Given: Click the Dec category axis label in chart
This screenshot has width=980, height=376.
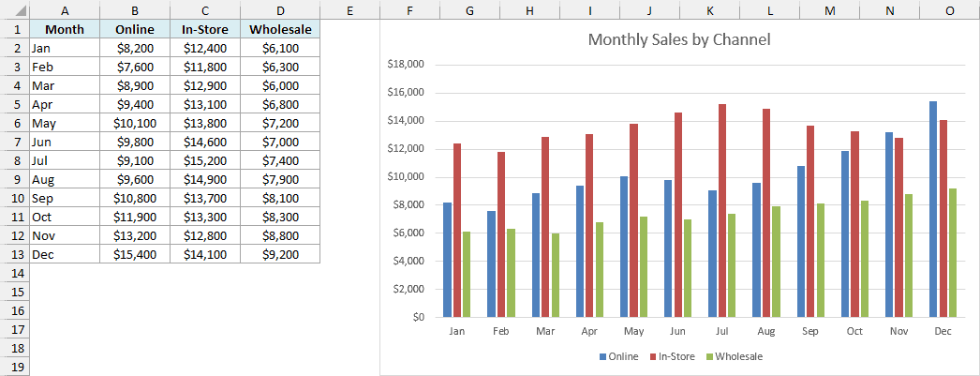Looking at the screenshot, I should pos(943,332).
